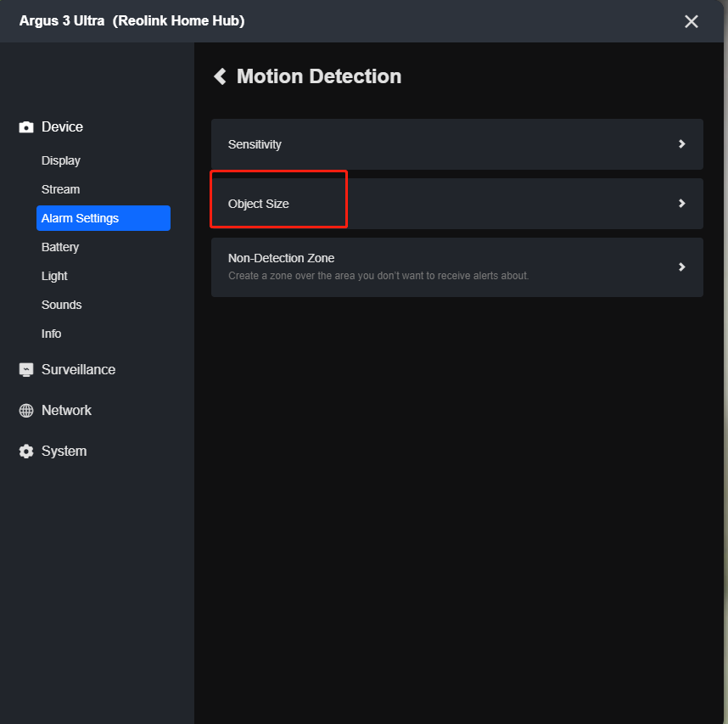The image size is (728, 724).
Task: Expand the System section
Action: (x=64, y=452)
